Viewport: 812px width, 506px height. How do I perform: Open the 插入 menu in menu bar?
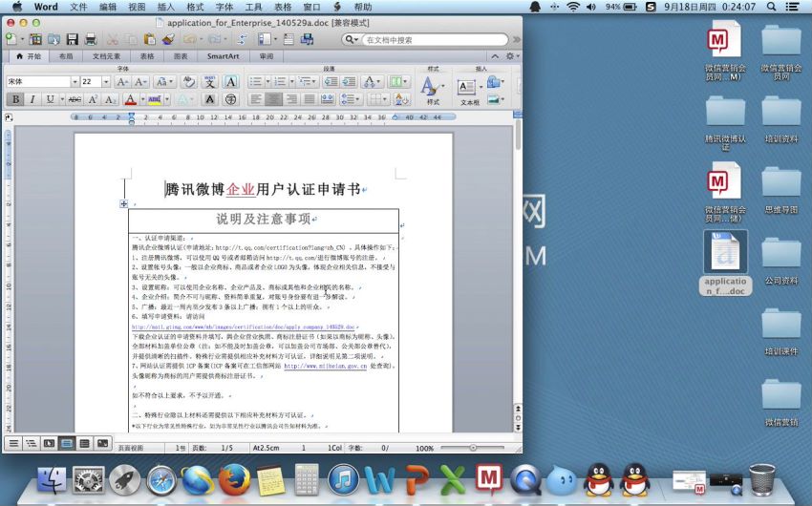166,7
